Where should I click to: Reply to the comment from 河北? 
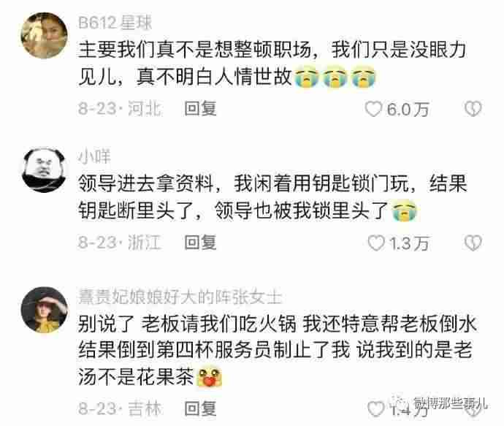point(200,108)
